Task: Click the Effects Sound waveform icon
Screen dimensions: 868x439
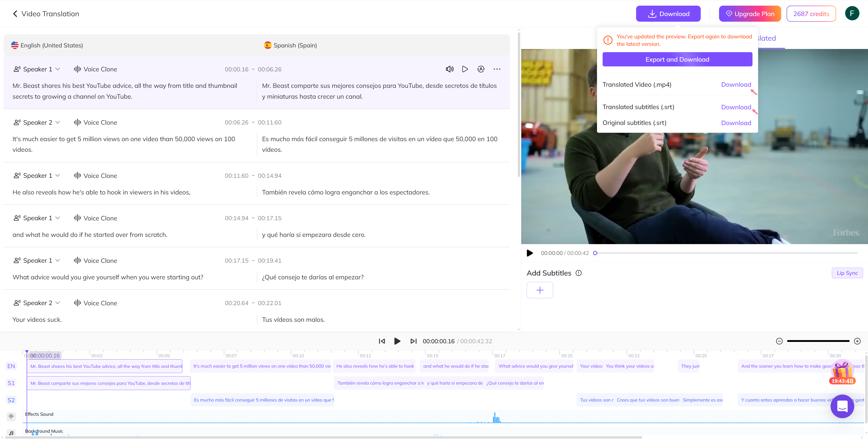Action: tap(11, 416)
